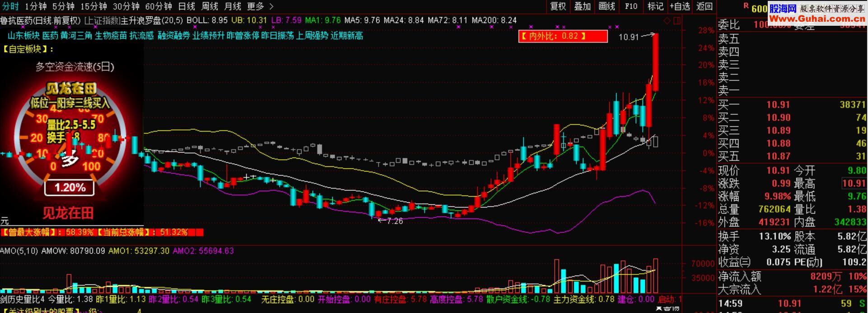Open the 黄河三角 concept tag

pyautogui.click(x=76, y=36)
